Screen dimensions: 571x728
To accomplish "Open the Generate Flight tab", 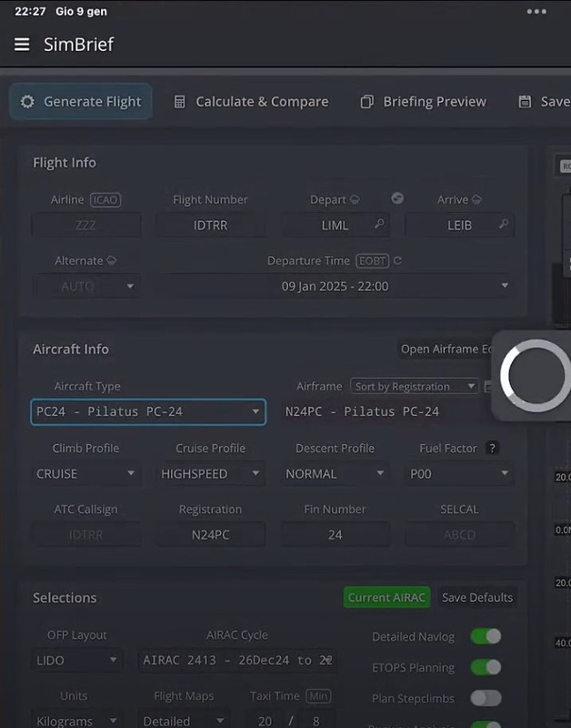I will (81, 102).
